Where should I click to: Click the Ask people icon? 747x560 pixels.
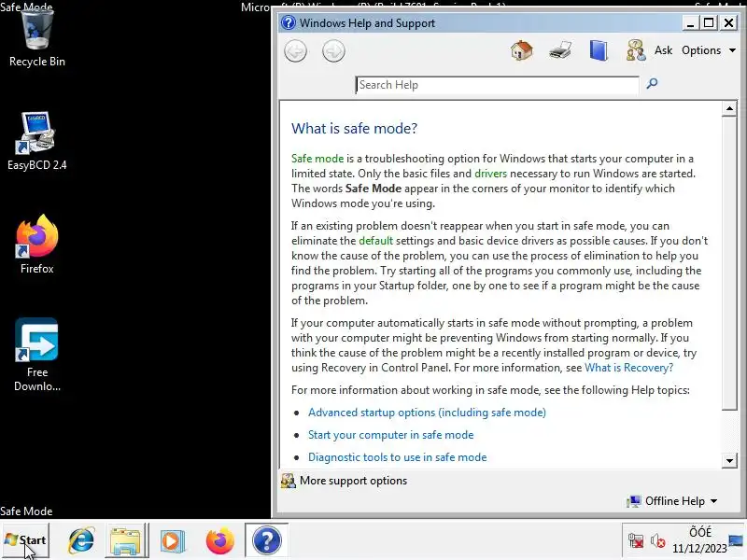point(636,50)
